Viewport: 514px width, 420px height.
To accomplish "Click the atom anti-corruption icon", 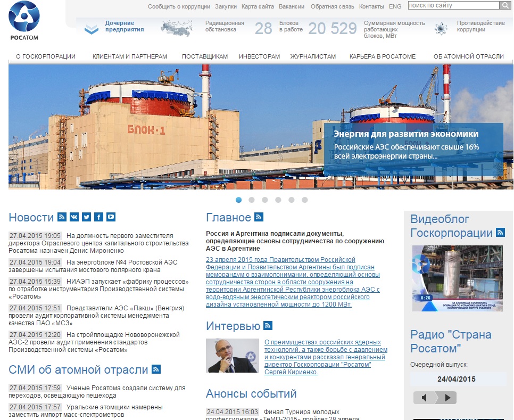I will (x=441, y=29).
